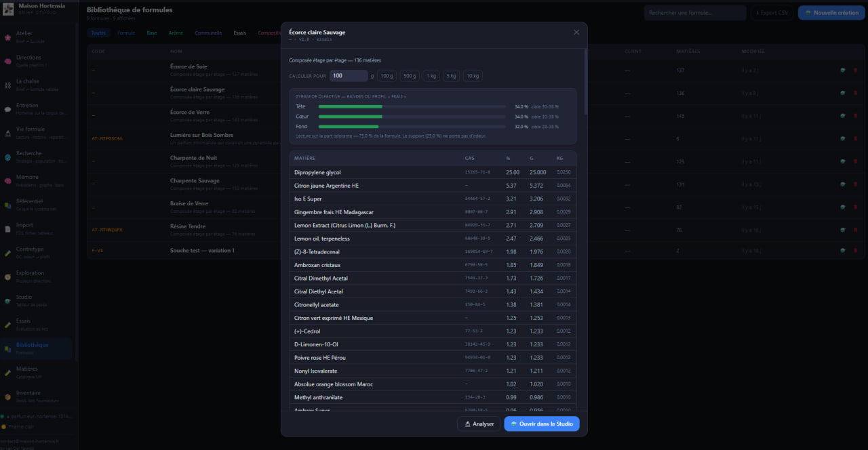Select Référentiel in the sidebar
This screenshot has width=868, height=450.
[x=37, y=205]
